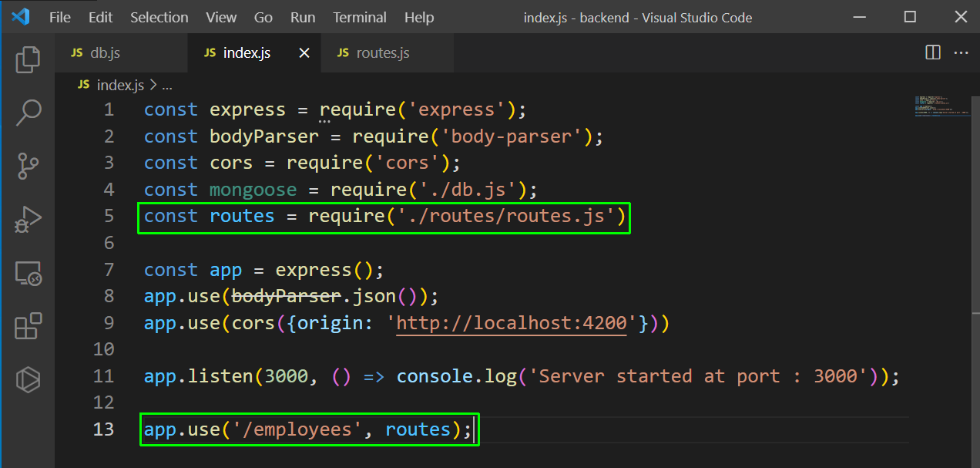Click the VS Code logo icon
Screen dimensions: 980x468
click(20, 16)
